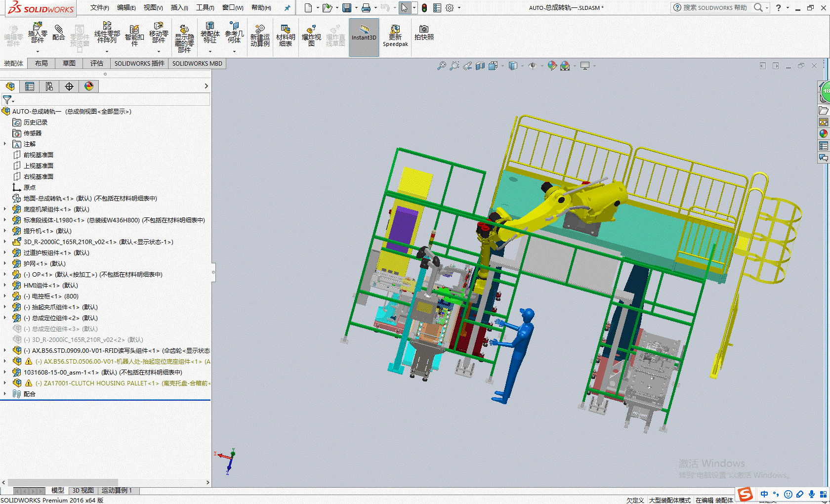
Task: Open the DisplayManager color-wheel tab
Action: pyautogui.click(x=89, y=86)
